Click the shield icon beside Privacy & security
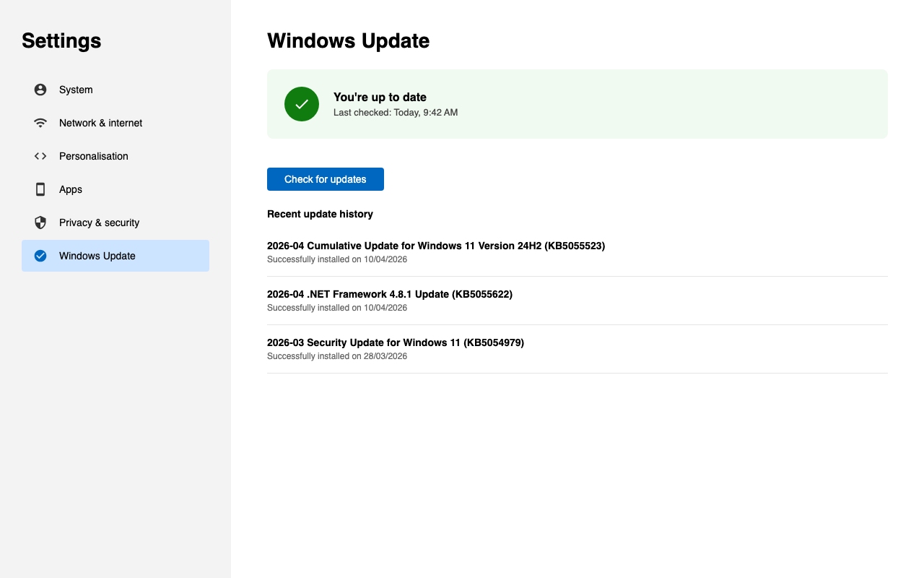 point(40,223)
